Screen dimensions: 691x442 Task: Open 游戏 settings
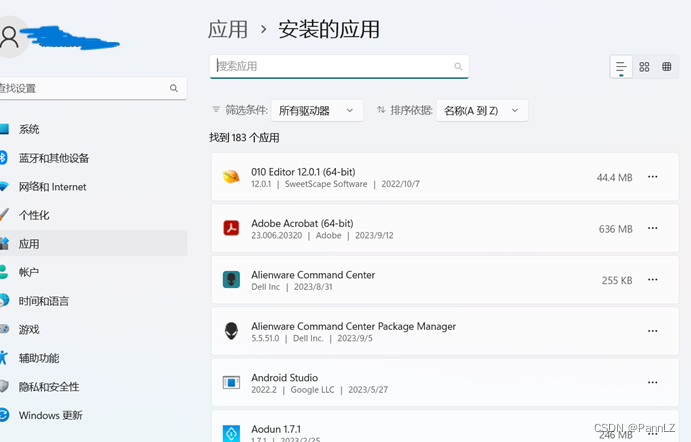[93, 329]
